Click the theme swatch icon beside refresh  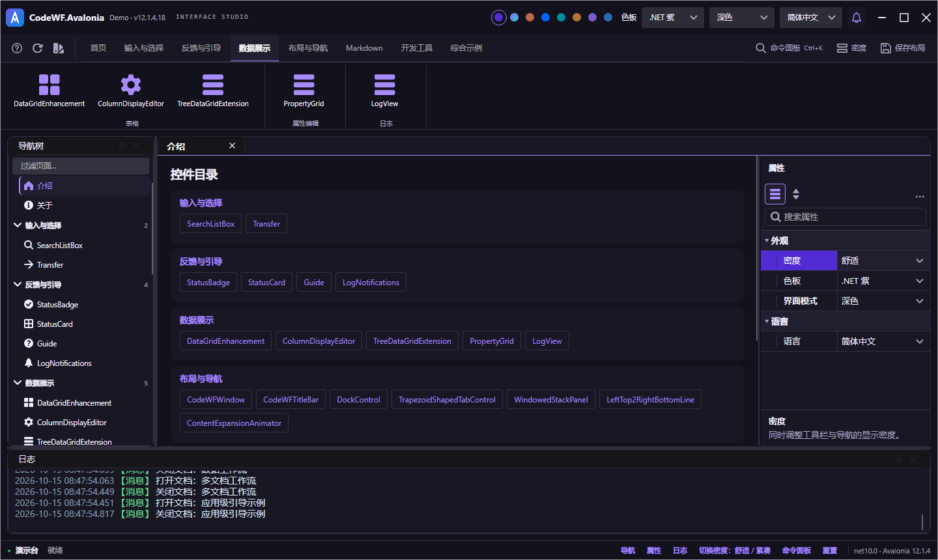(x=59, y=48)
